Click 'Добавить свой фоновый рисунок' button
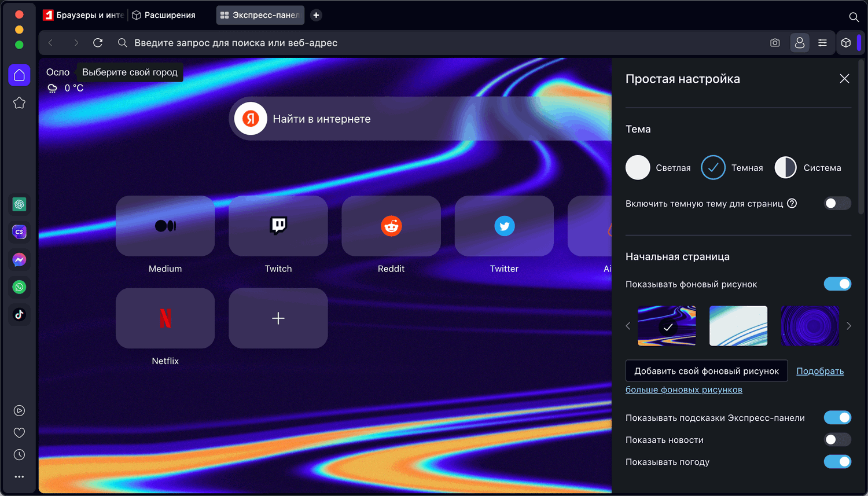Screen dimensions: 868x496 [x=707, y=371]
